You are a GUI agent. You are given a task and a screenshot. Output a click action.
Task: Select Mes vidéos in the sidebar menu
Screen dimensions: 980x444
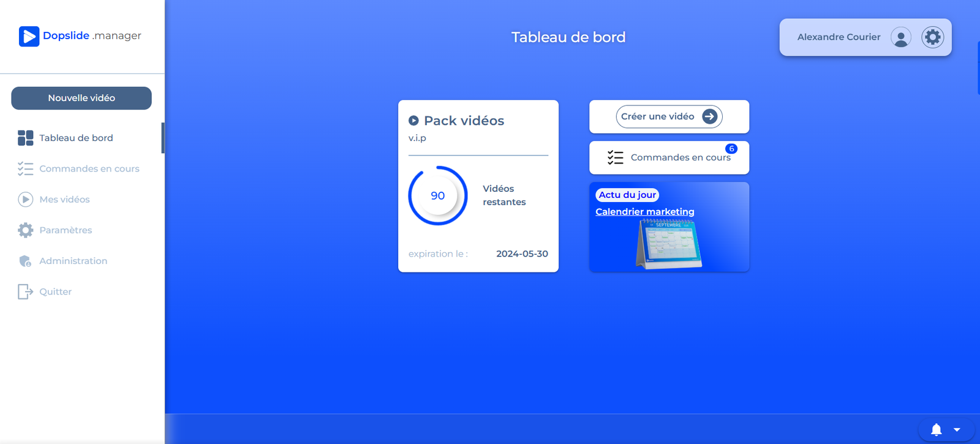click(x=64, y=200)
